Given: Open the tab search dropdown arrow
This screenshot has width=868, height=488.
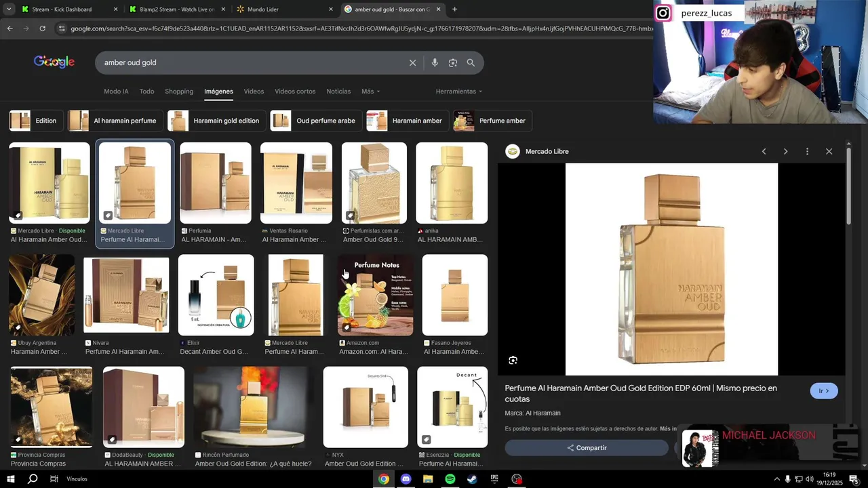Looking at the screenshot, I should pos(9,9).
